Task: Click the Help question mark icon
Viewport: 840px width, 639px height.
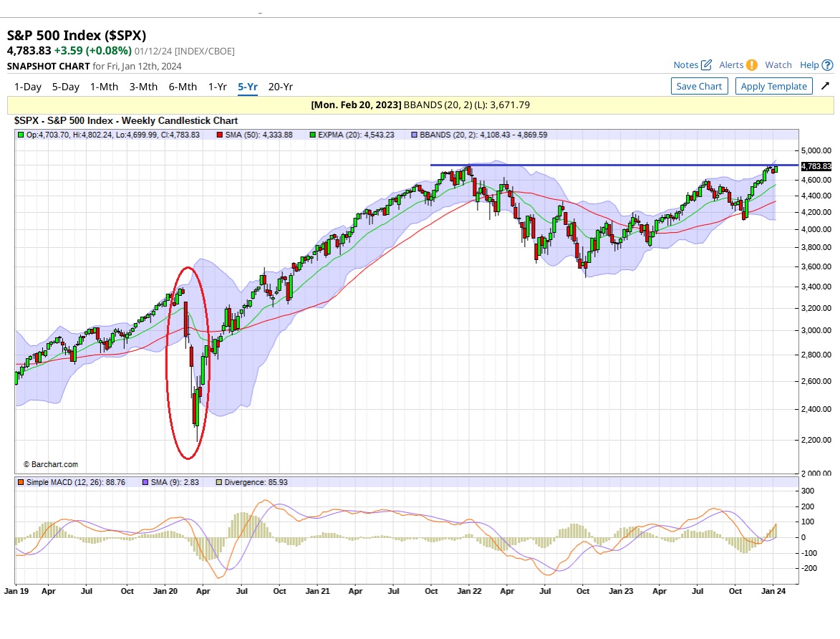Action: 827,65
